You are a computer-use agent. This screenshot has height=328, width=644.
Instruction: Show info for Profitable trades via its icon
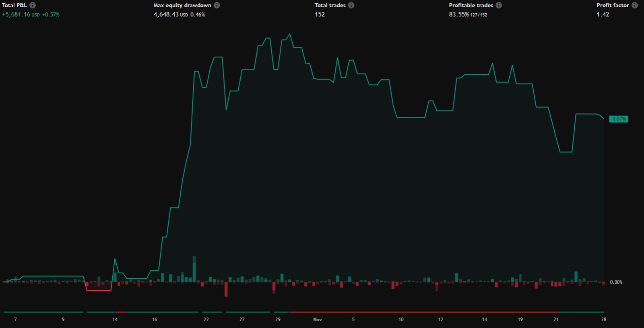(x=499, y=5)
